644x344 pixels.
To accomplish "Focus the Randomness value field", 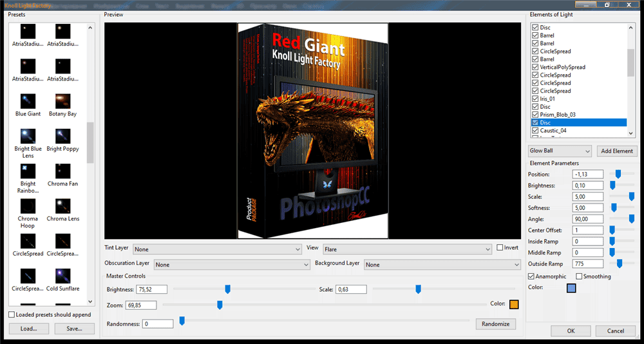I will 157,324.
